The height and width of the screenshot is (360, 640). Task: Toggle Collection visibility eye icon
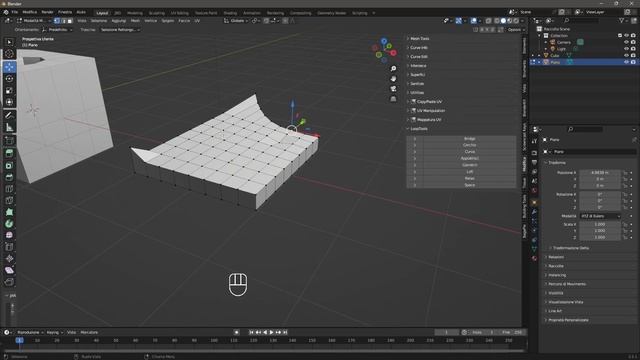click(626, 36)
